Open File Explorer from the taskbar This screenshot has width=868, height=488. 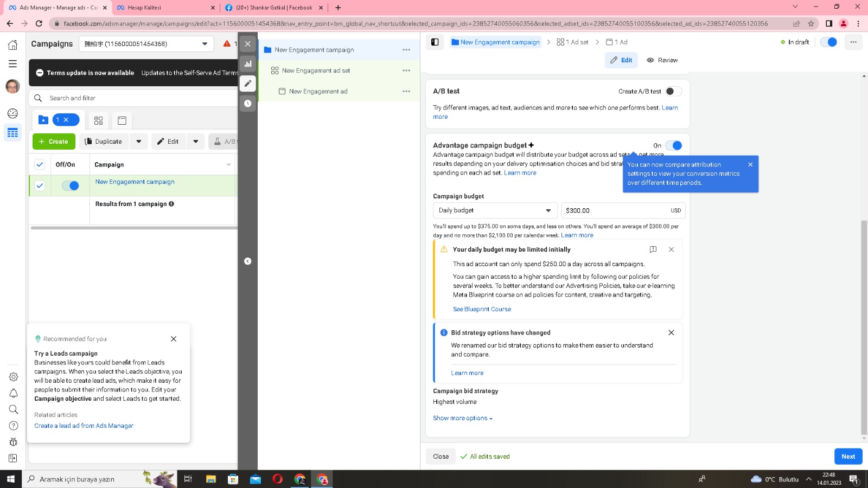211,479
